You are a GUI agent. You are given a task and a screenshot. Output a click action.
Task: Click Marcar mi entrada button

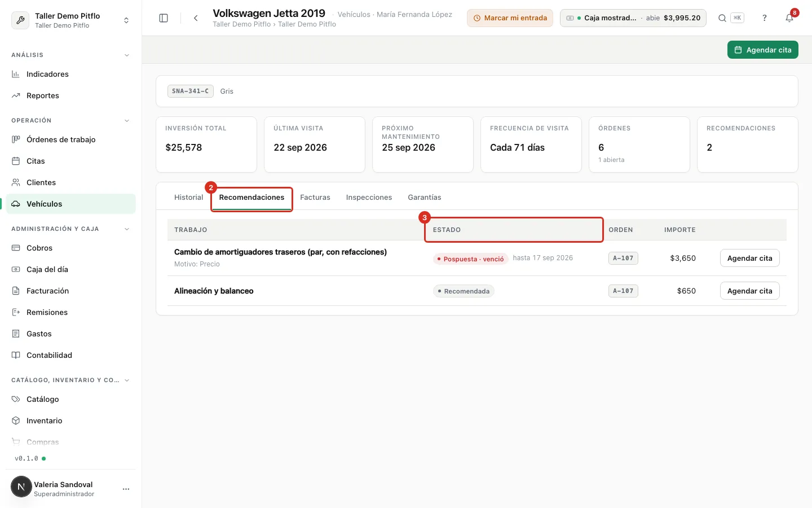pos(510,18)
